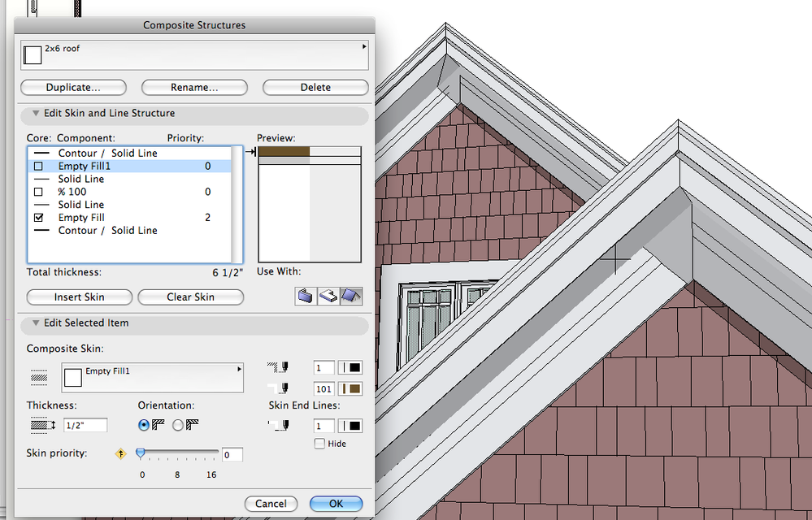Screen dimensions: 812x520
Task: Open Skin End Lines pen color swatch
Action: point(350,426)
